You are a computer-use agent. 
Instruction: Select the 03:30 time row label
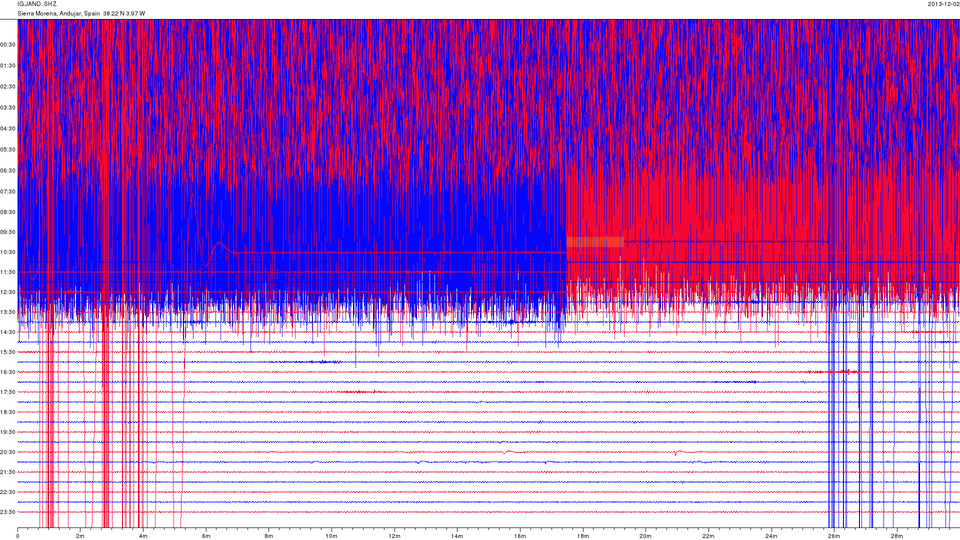8,108
